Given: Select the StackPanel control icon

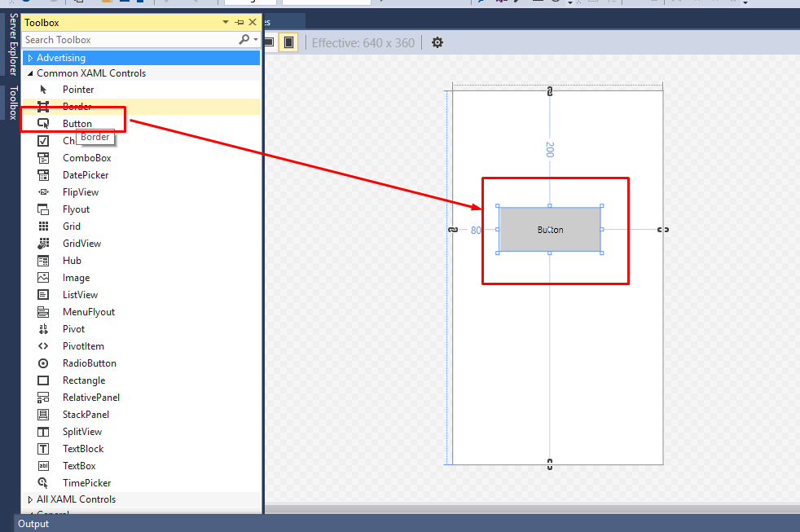Looking at the screenshot, I should [43, 415].
